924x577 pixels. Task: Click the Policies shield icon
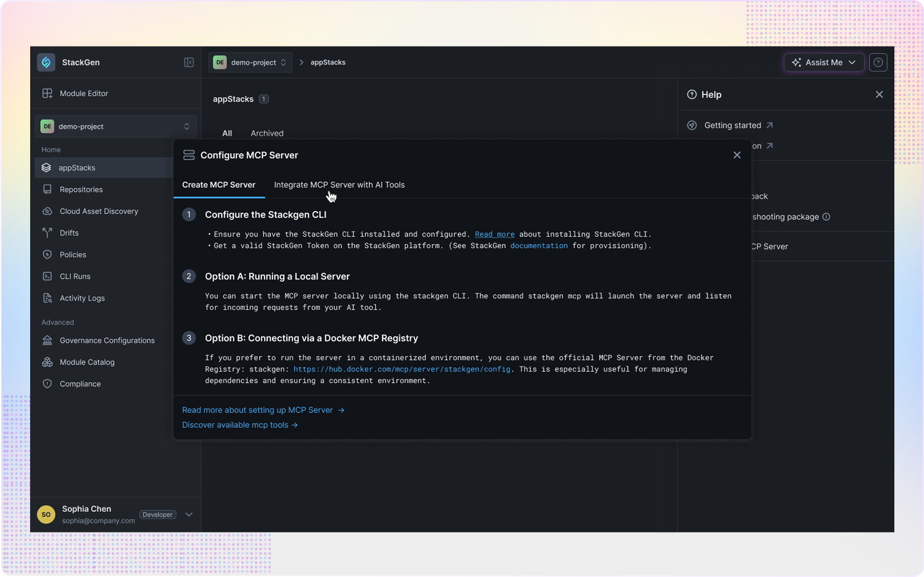coord(48,255)
